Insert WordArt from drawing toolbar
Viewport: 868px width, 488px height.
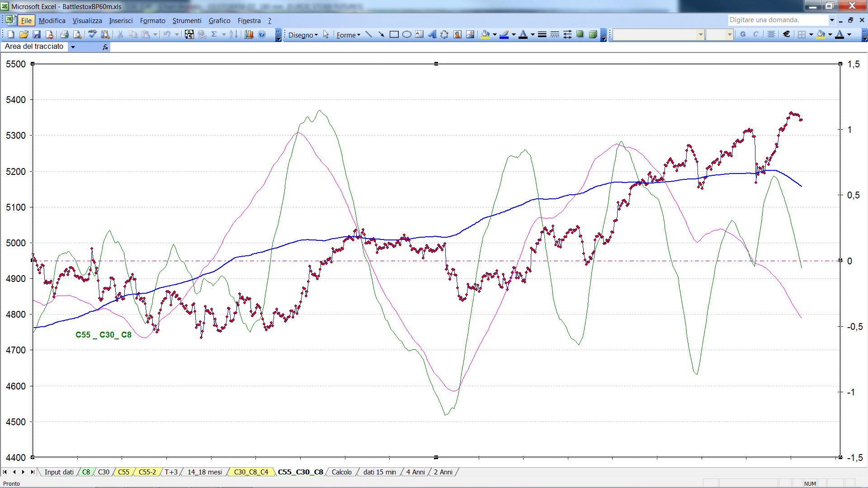(x=432, y=34)
